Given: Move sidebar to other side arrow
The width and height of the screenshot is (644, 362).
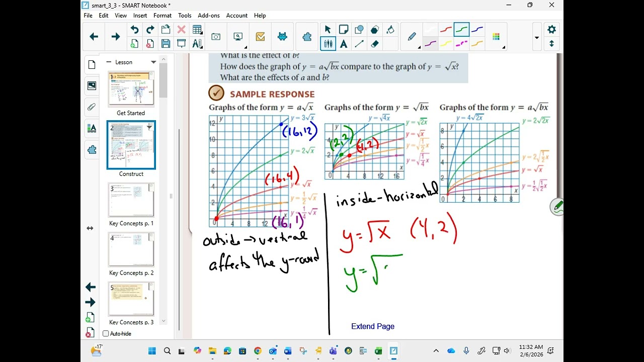Looking at the screenshot, I should 90,228.
